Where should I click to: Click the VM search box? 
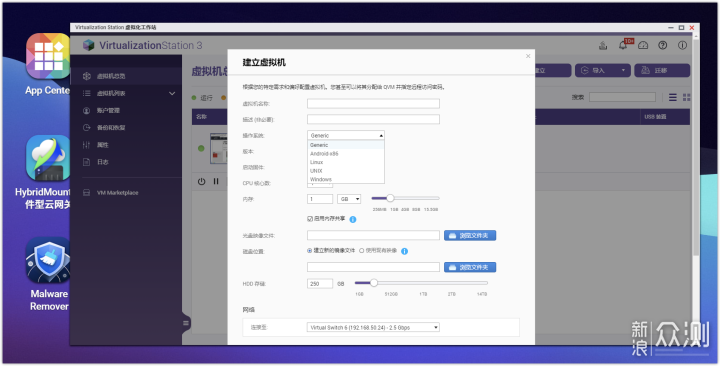click(x=622, y=97)
